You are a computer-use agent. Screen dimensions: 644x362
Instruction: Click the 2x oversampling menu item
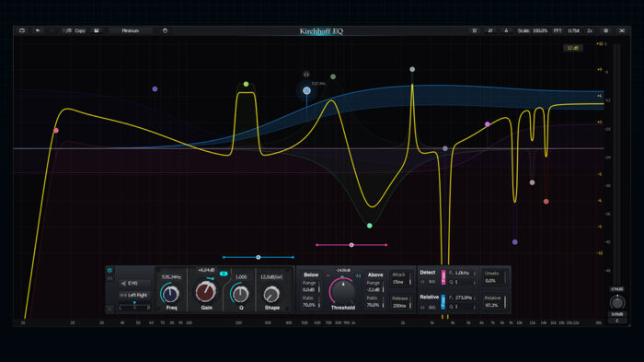pyautogui.click(x=590, y=30)
